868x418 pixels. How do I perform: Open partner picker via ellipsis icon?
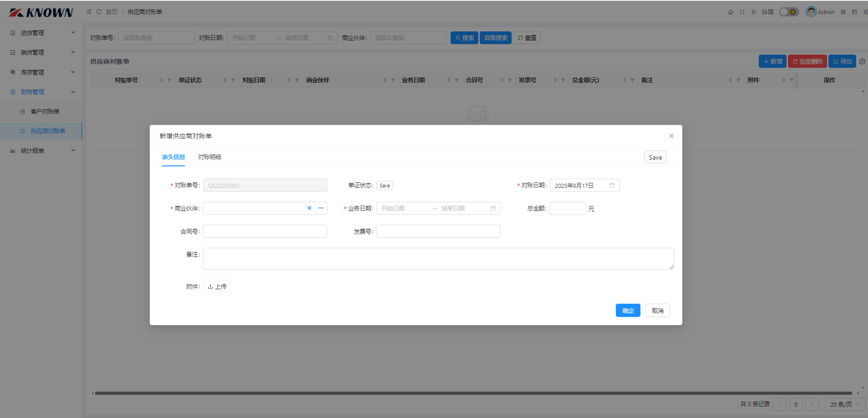point(321,208)
